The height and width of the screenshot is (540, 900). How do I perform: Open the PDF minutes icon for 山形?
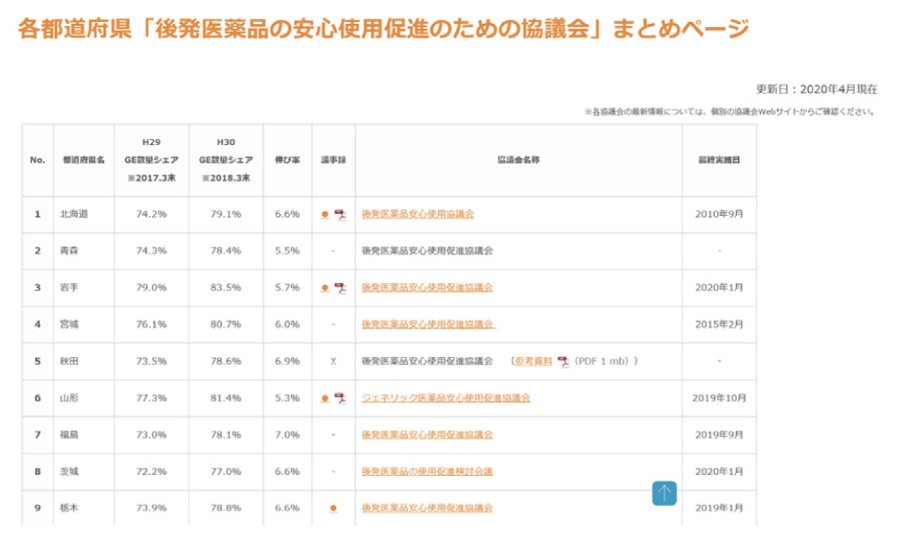(340, 399)
